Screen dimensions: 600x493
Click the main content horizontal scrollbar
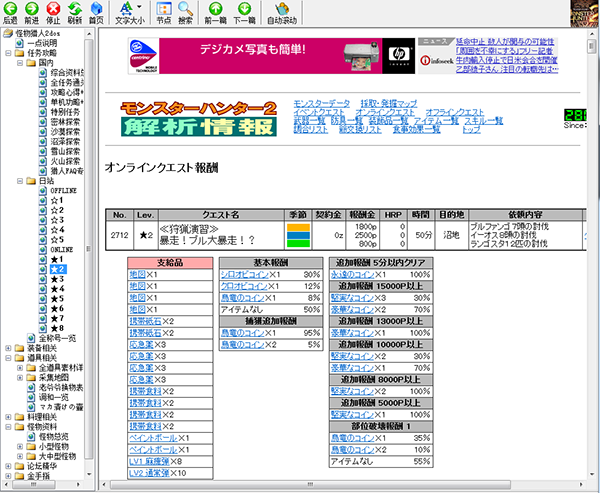pyautogui.click(x=310, y=485)
